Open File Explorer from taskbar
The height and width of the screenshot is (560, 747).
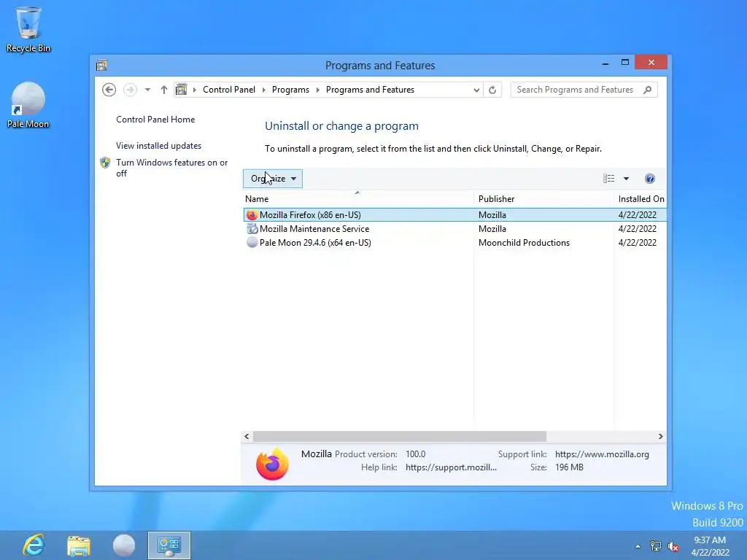coord(79,545)
